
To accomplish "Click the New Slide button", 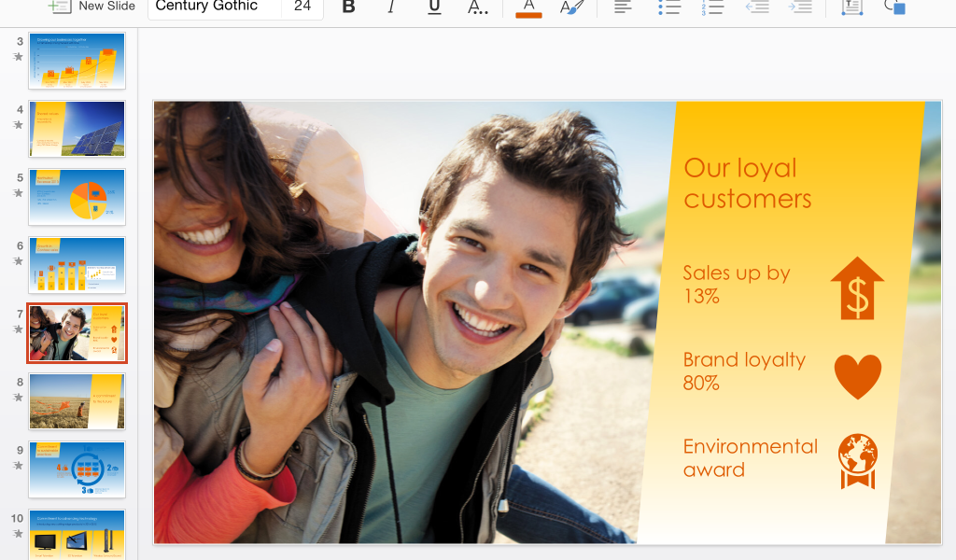I will click(91, 7).
